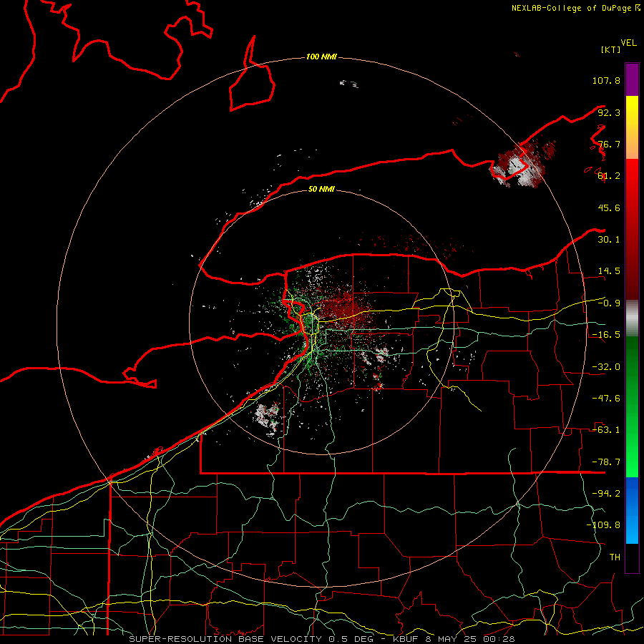
Task: Click the 107.8 legend value
Action: 606,80
